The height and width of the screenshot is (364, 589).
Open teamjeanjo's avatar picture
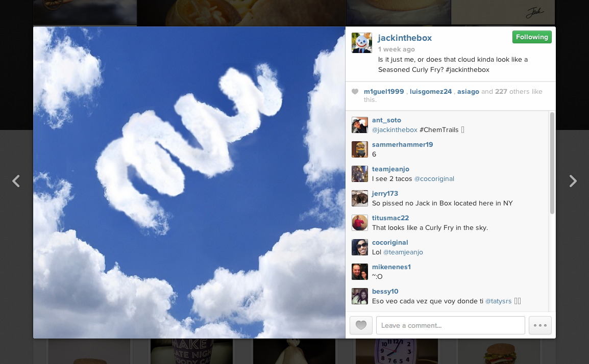point(359,174)
